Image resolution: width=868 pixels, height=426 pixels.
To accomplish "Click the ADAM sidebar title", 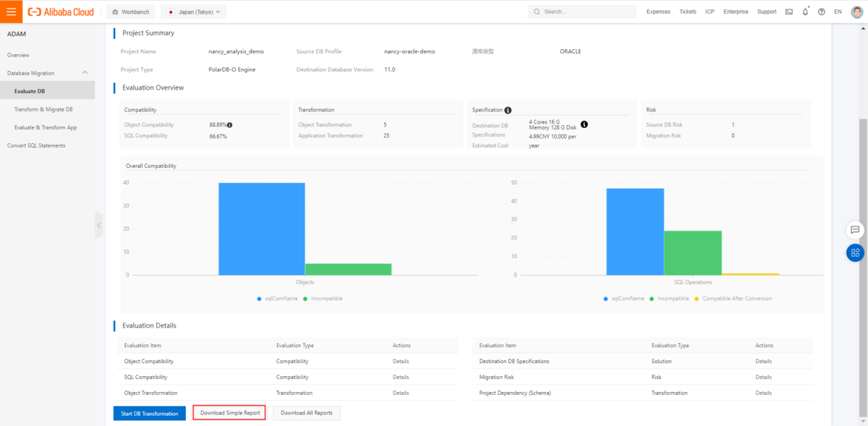I will [17, 34].
